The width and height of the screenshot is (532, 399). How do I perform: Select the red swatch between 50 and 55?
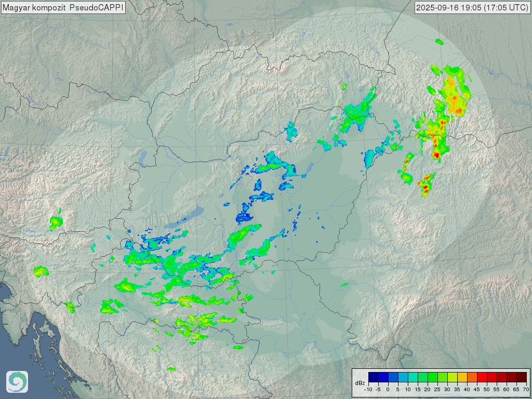[x=492, y=377]
